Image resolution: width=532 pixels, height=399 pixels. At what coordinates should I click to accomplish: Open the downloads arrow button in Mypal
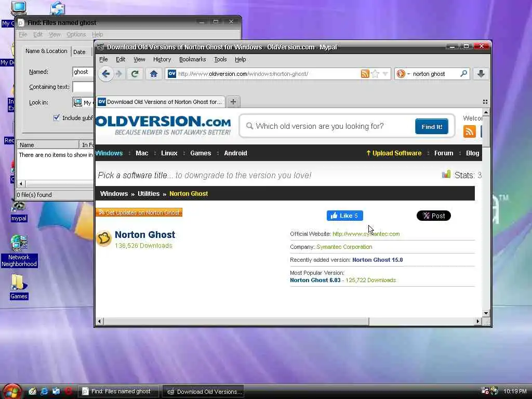481,74
